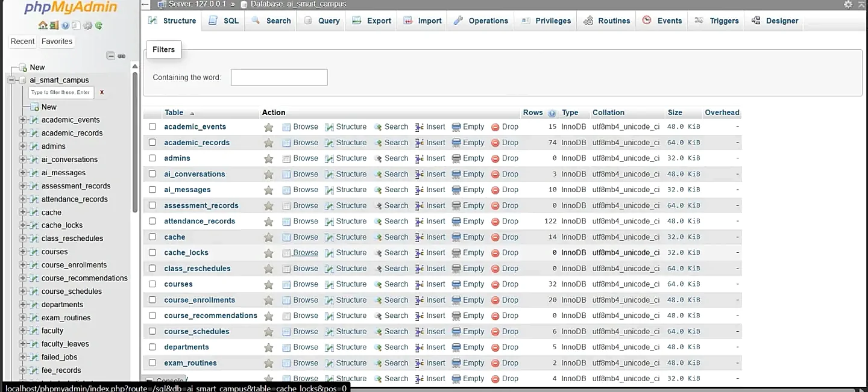Clear the table filter with red X
868x392 pixels.
pos(102,92)
